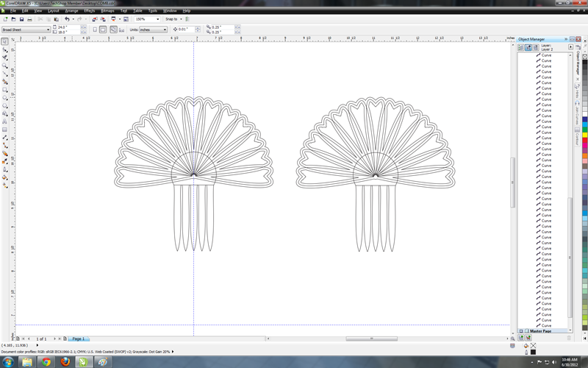Toggle apply layout to current page only

point(121,29)
